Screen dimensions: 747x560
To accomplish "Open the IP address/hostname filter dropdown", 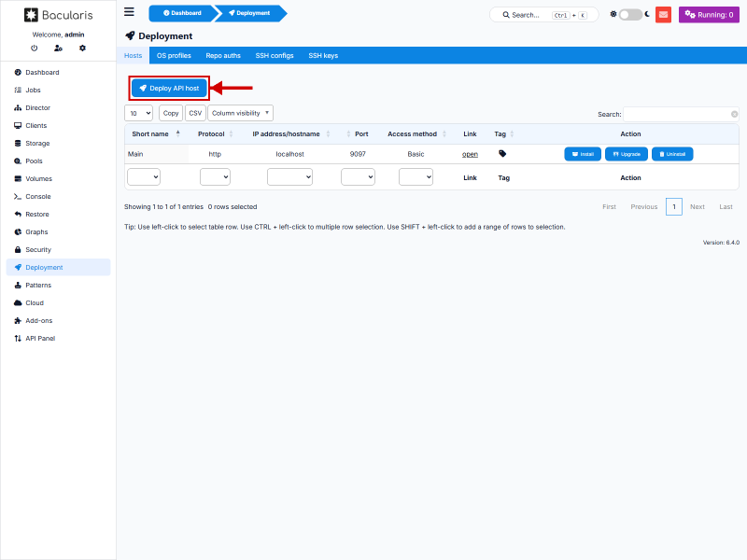I will click(289, 177).
